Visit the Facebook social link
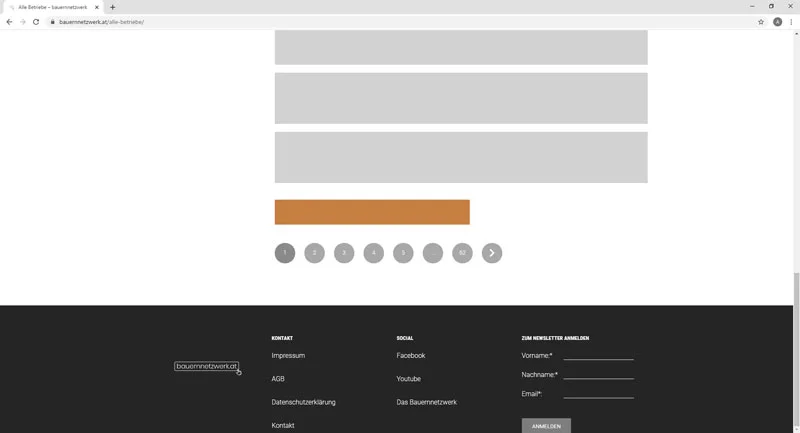This screenshot has height=433, width=800. click(x=410, y=356)
